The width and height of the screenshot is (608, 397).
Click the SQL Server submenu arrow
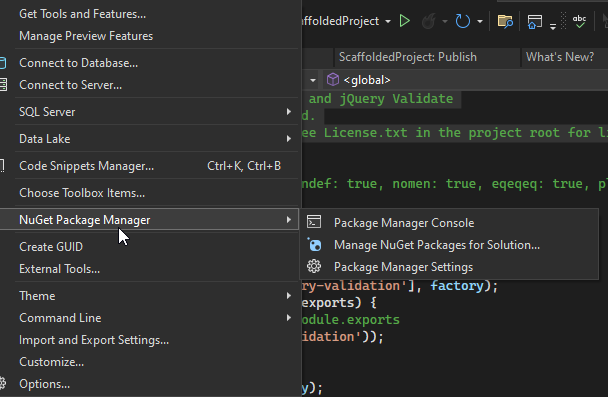pyautogui.click(x=288, y=112)
